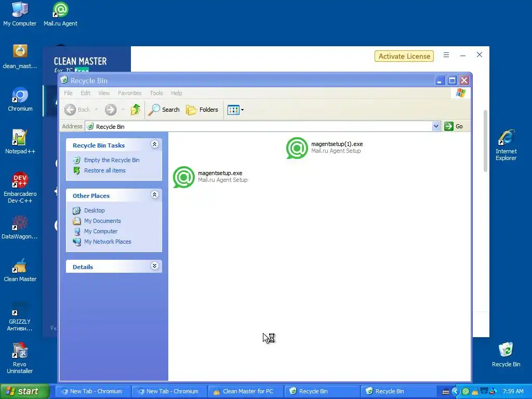Viewport: 532px width, 399px height.
Task: Go up one folder level
Action: point(136,110)
